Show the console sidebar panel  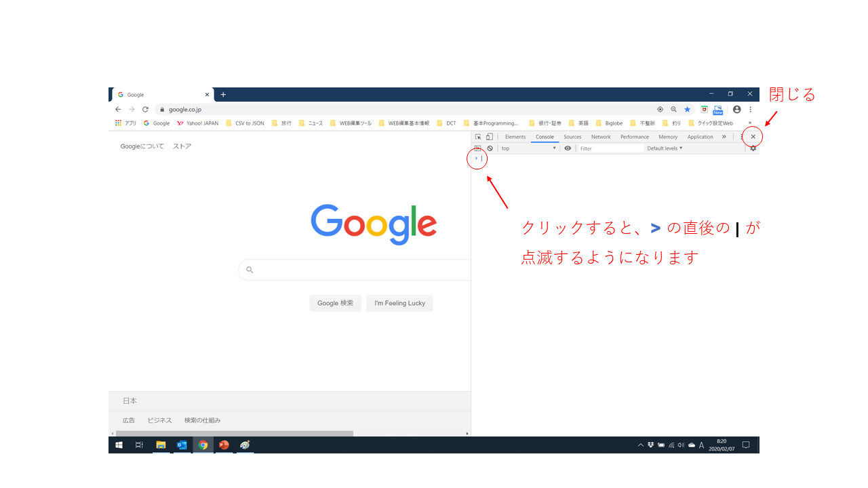point(477,148)
